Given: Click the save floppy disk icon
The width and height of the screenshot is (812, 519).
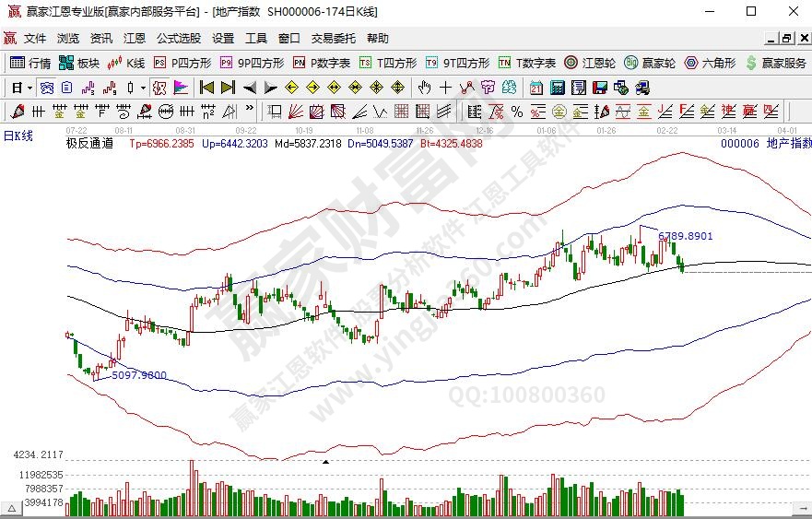Looking at the screenshot, I should [x=599, y=88].
